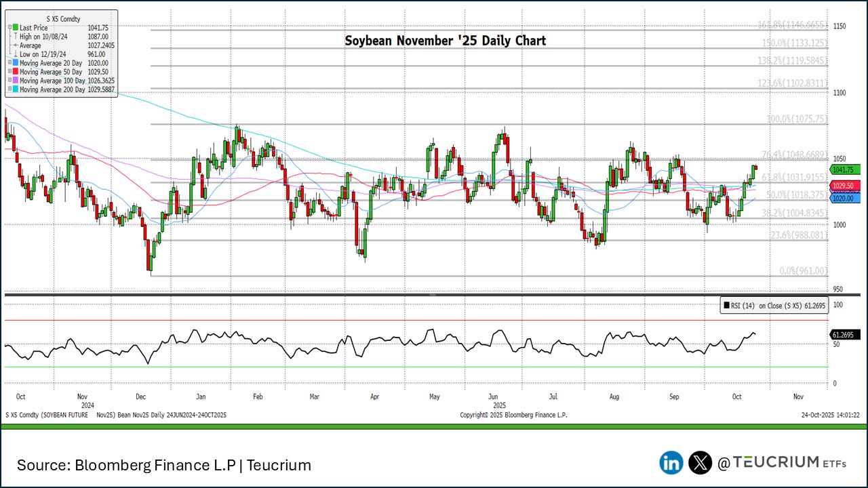Click the Low value 961.00 in legend

coord(96,54)
